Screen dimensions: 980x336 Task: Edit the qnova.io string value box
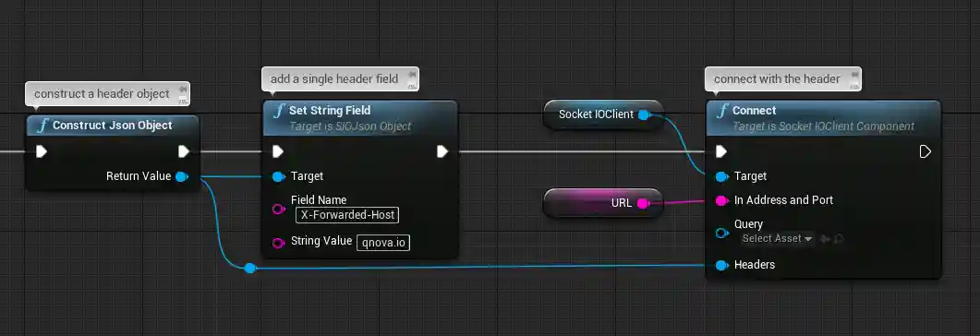coord(383,243)
